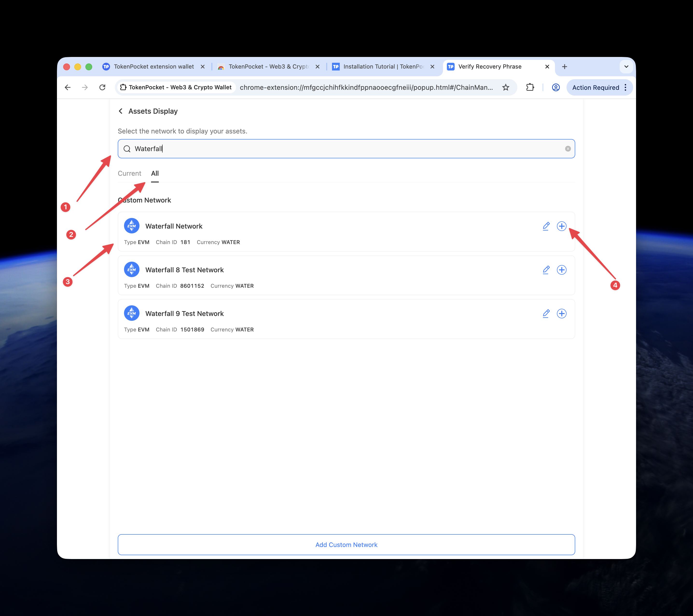Edit Waterfall 9 Test Network pencil icon
The height and width of the screenshot is (616, 693).
point(546,313)
